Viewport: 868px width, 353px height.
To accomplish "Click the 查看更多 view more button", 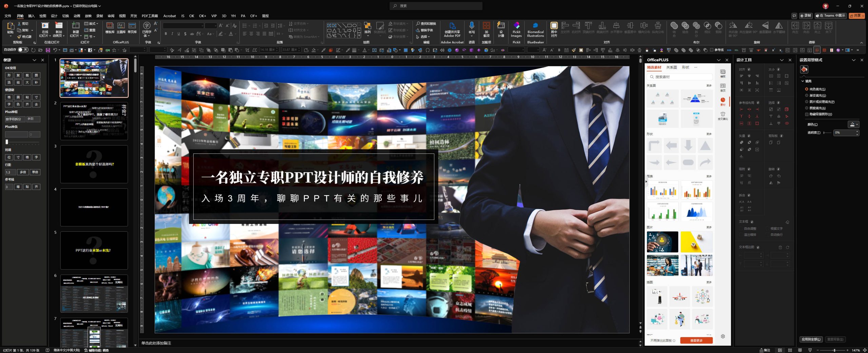I will 696,340.
